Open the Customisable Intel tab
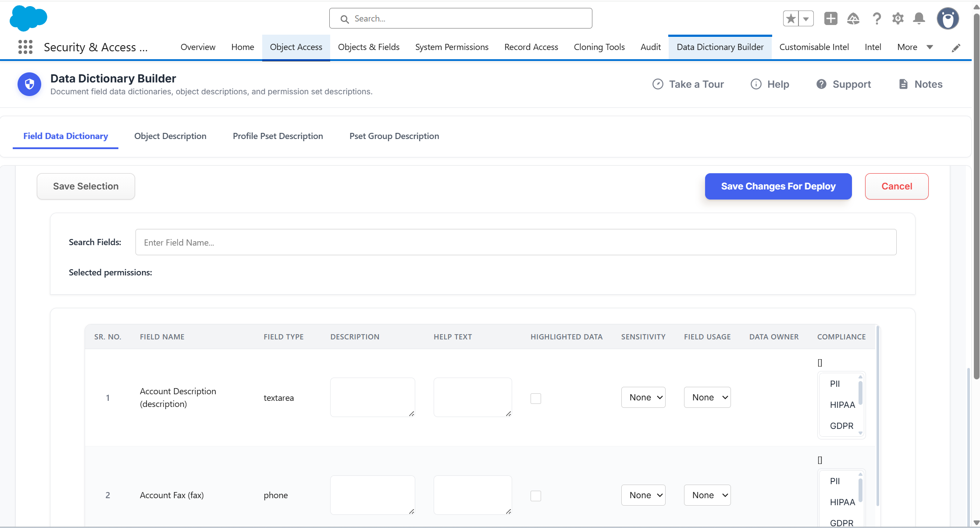The width and height of the screenshot is (980, 528). (x=814, y=47)
